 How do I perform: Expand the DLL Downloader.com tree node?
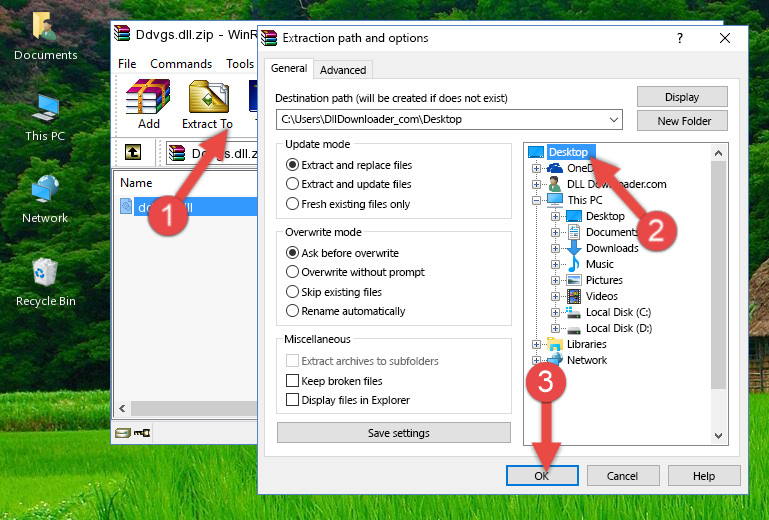tap(536, 184)
